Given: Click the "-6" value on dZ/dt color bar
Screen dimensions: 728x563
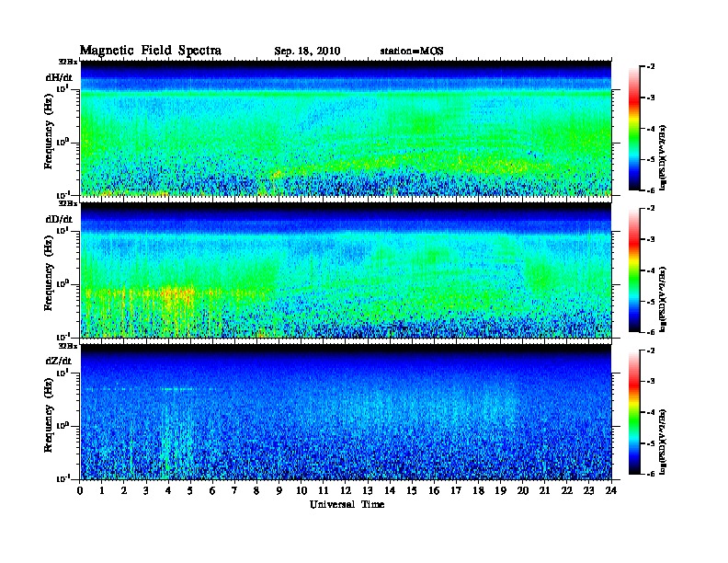Looking at the screenshot, I should [651, 474].
